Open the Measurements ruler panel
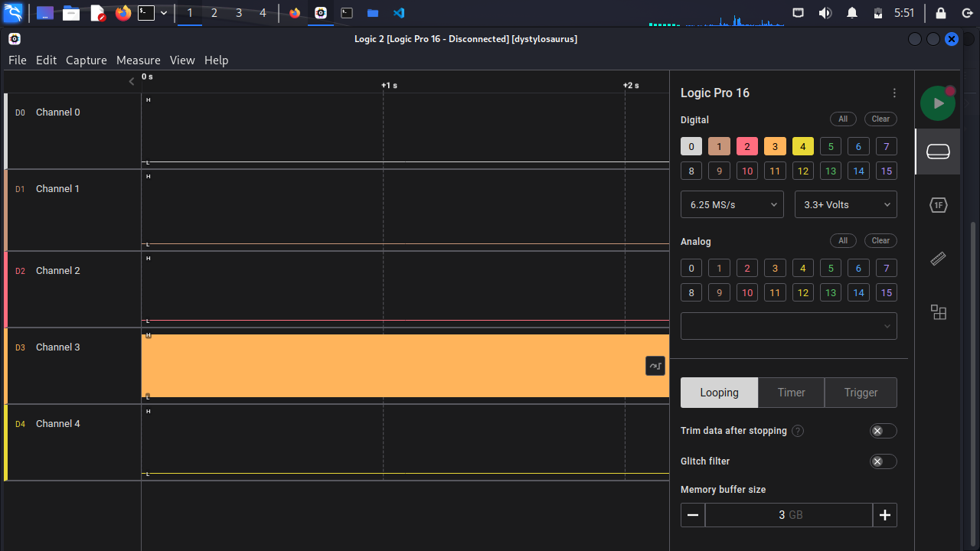Viewport: 980px width, 551px height. click(937, 259)
